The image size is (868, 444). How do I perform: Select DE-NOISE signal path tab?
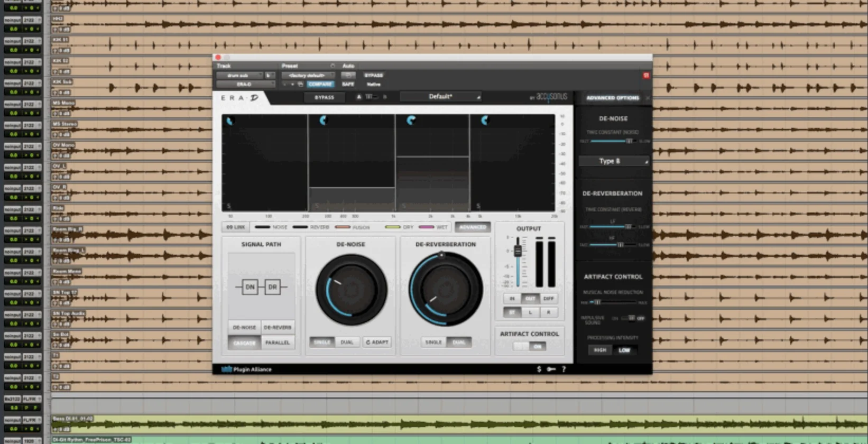[244, 327]
